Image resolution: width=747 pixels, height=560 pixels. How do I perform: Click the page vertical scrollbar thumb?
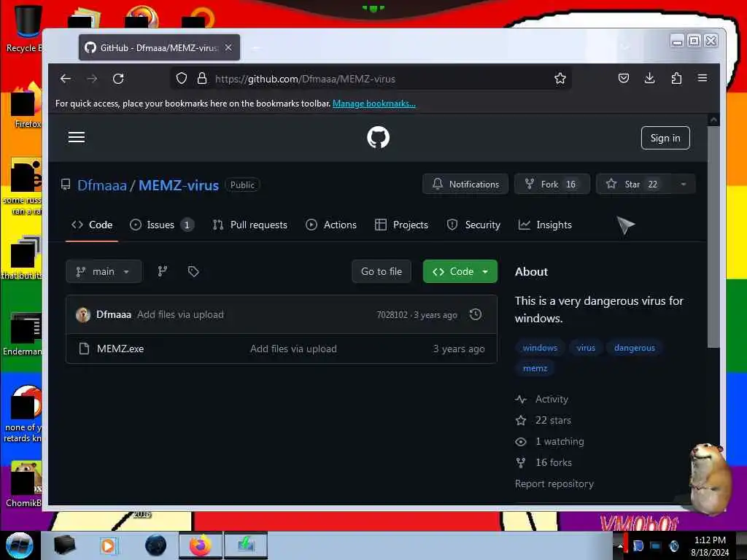pyautogui.click(x=713, y=237)
